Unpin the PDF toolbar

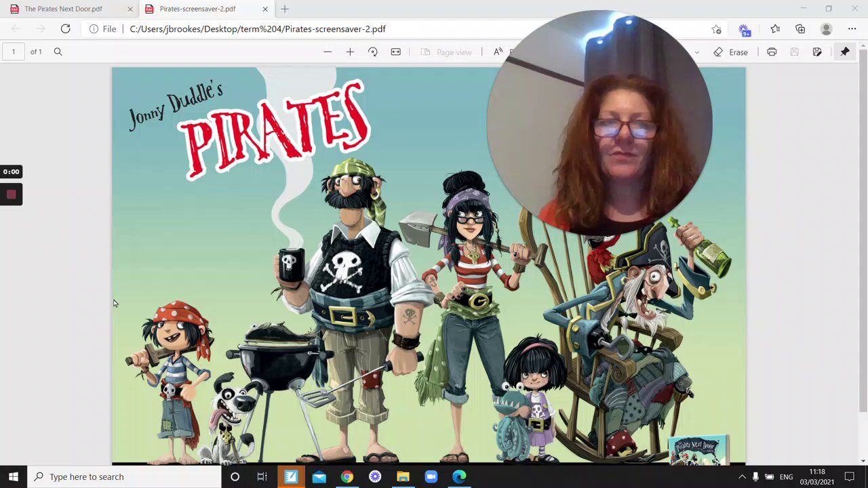point(845,52)
